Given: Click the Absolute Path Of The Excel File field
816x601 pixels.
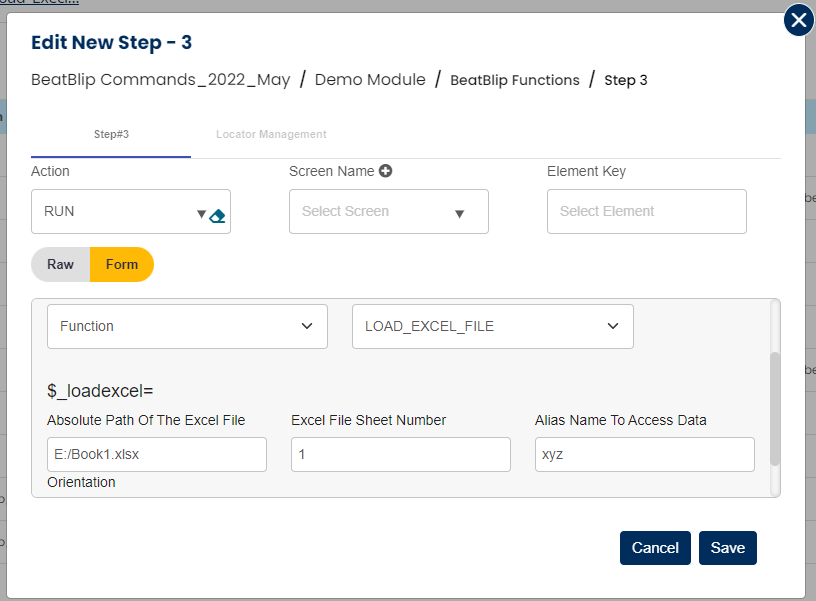Looking at the screenshot, I should click(x=157, y=454).
